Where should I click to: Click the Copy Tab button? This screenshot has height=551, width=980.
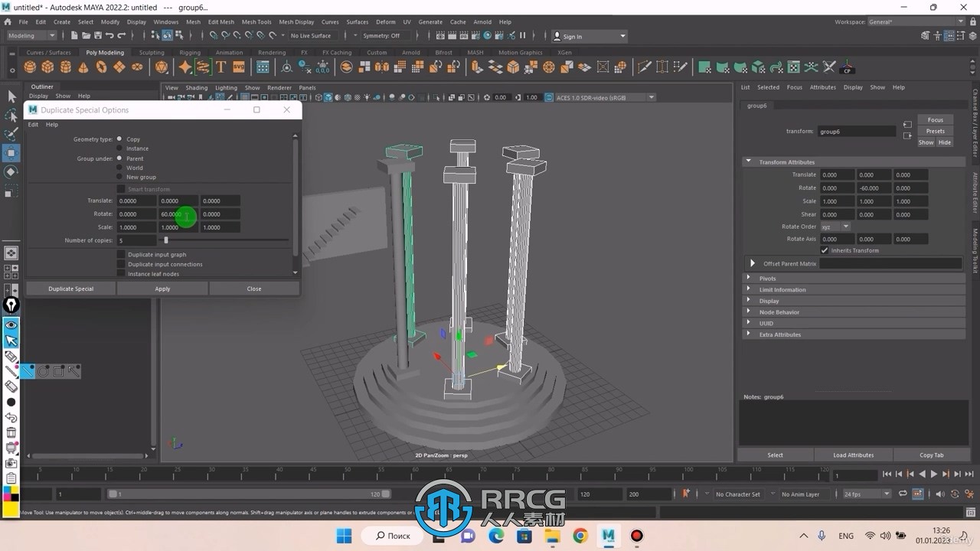point(932,455)
